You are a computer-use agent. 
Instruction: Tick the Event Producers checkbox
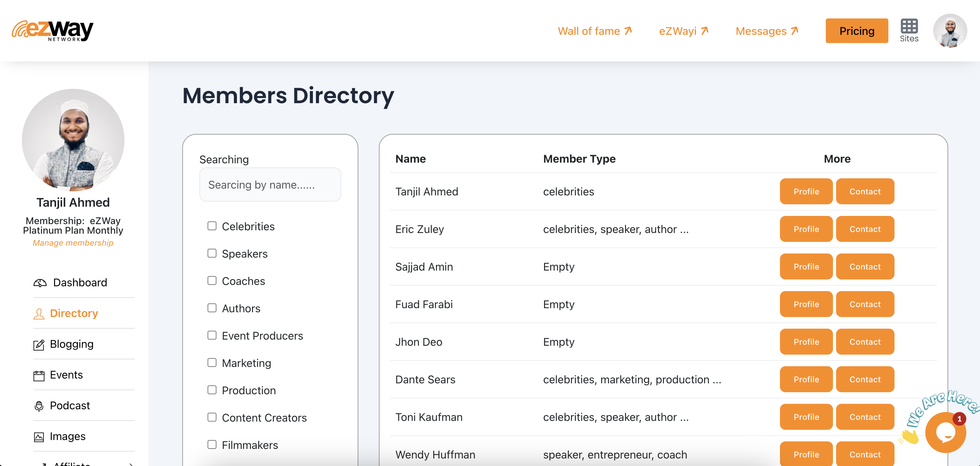click(212, 335)
